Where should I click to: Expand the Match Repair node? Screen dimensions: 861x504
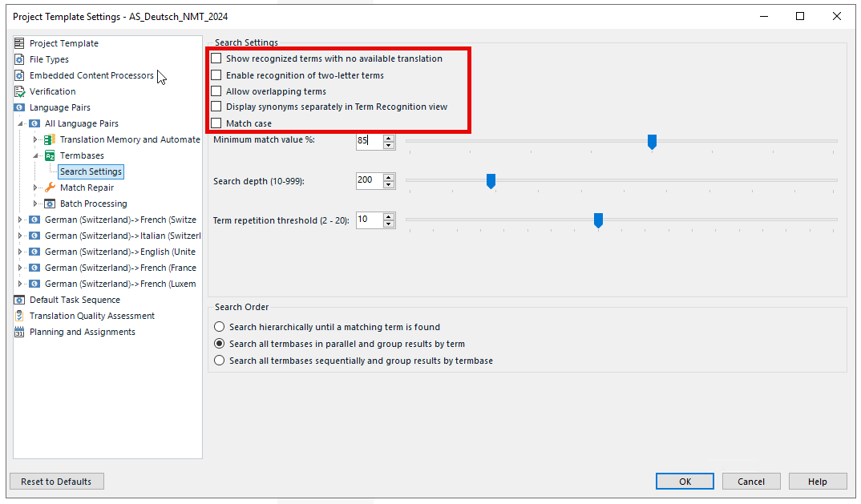(35, 187)
